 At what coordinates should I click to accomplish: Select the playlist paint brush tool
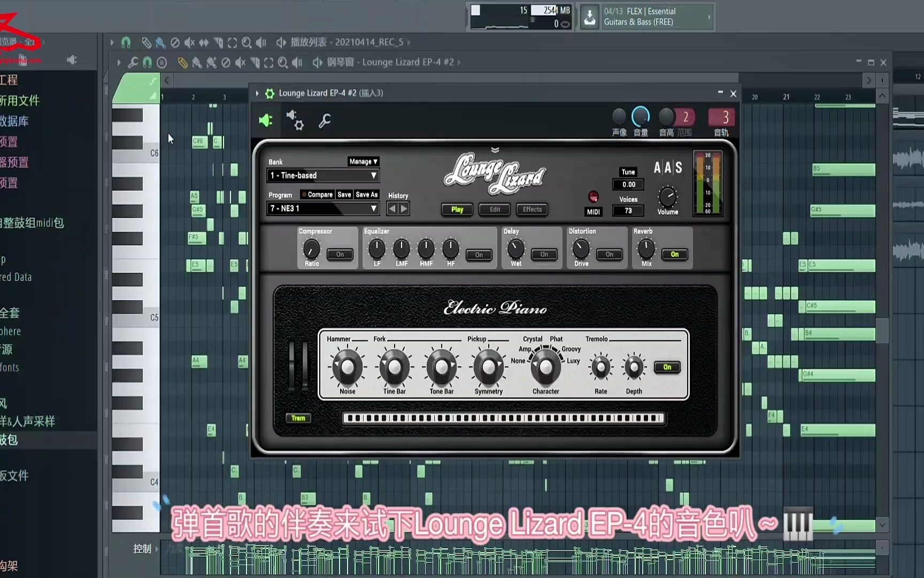pos(160,42)
